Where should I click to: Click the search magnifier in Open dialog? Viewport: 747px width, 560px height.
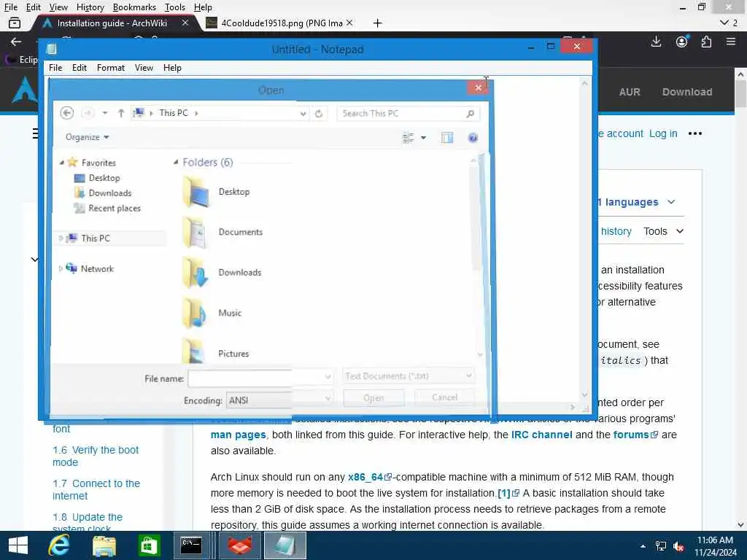[471, 113]
